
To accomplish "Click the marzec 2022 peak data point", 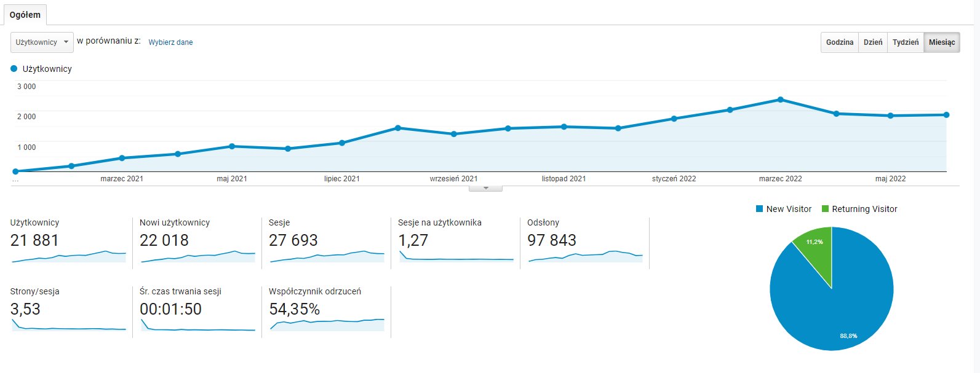I will tap(780, 100).
